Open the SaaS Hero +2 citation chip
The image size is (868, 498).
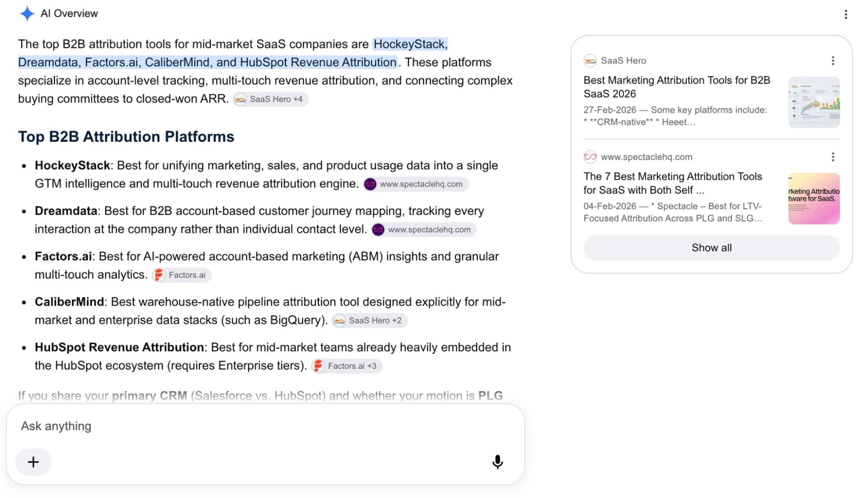click(370, 321)
